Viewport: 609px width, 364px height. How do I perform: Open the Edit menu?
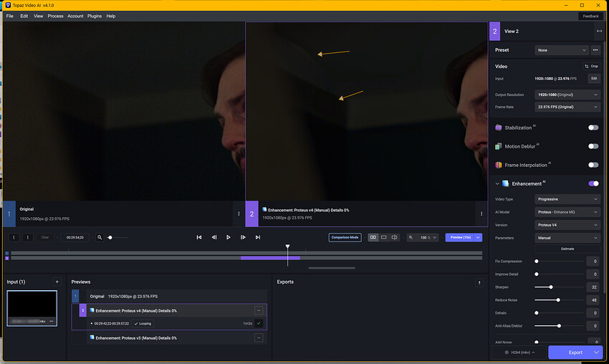[x=24, y=16]
